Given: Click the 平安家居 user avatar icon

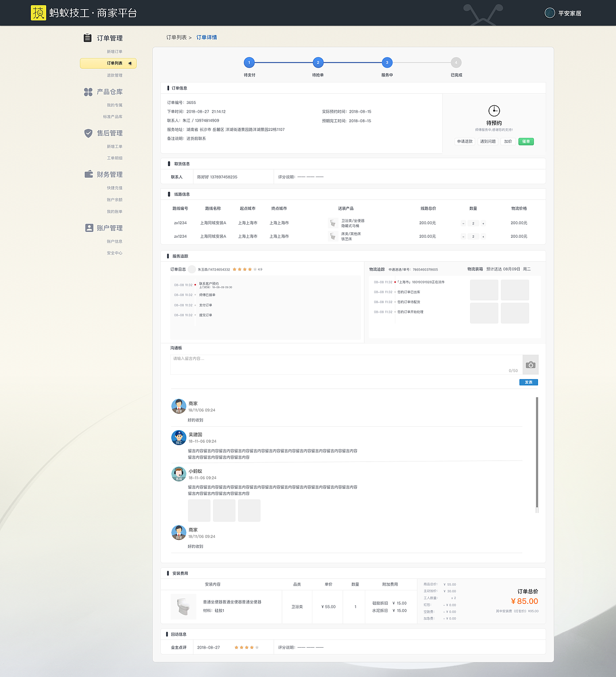Looking at the screenshot, I should pyautogui.click(x=550, y=13).
